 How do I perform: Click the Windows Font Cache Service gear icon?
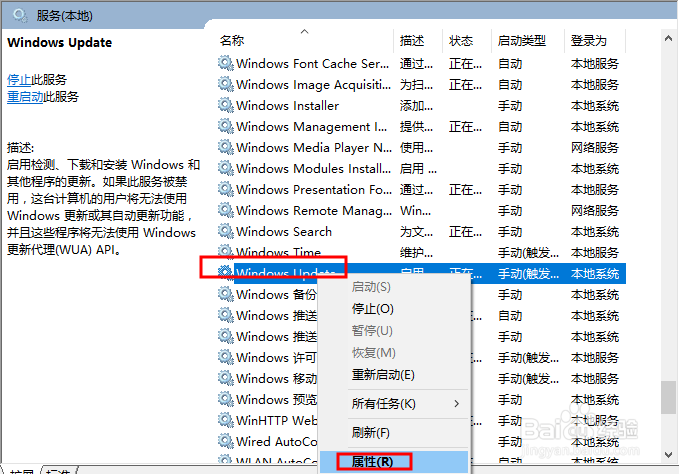pos(226,63)
